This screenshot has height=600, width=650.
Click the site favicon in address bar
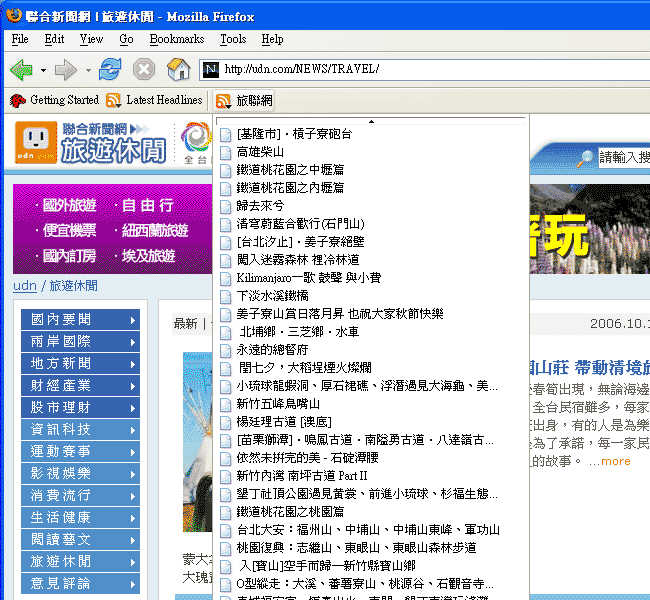(211, 69)
